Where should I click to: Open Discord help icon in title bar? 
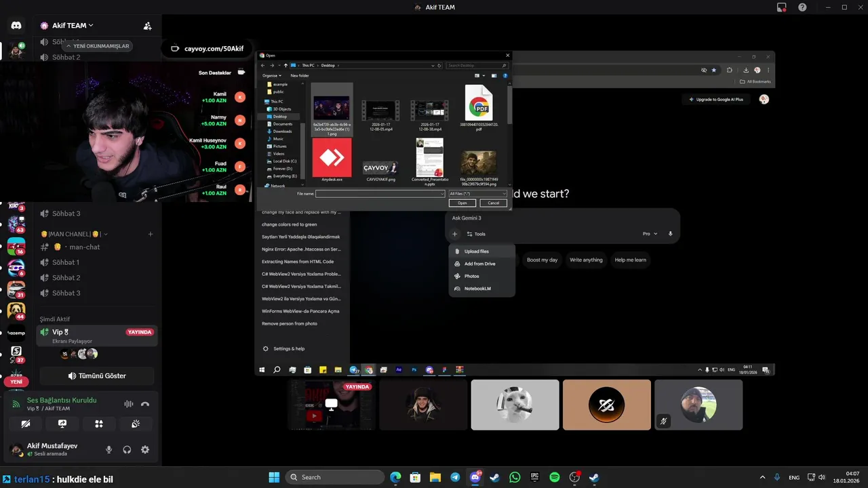pyautogui.click(x=802, y=7)
